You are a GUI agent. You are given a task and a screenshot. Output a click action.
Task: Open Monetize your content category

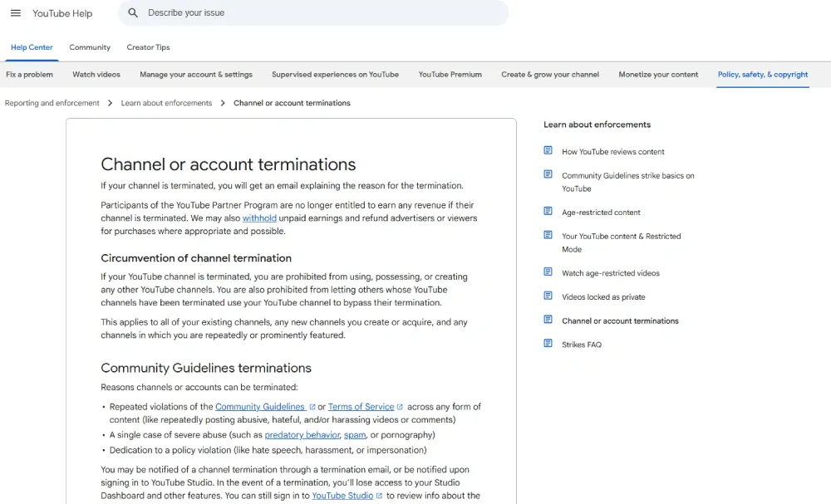[x=658, y=75]
